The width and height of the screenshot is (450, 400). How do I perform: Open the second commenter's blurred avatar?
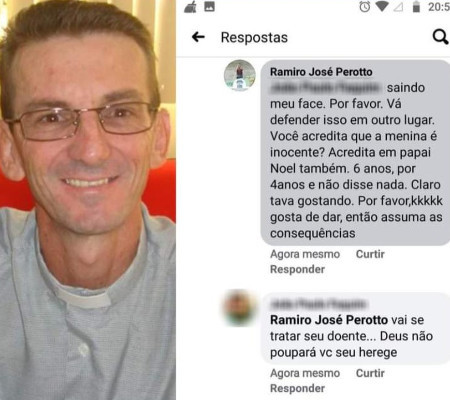pyautogui.click(x=240, y=308)
